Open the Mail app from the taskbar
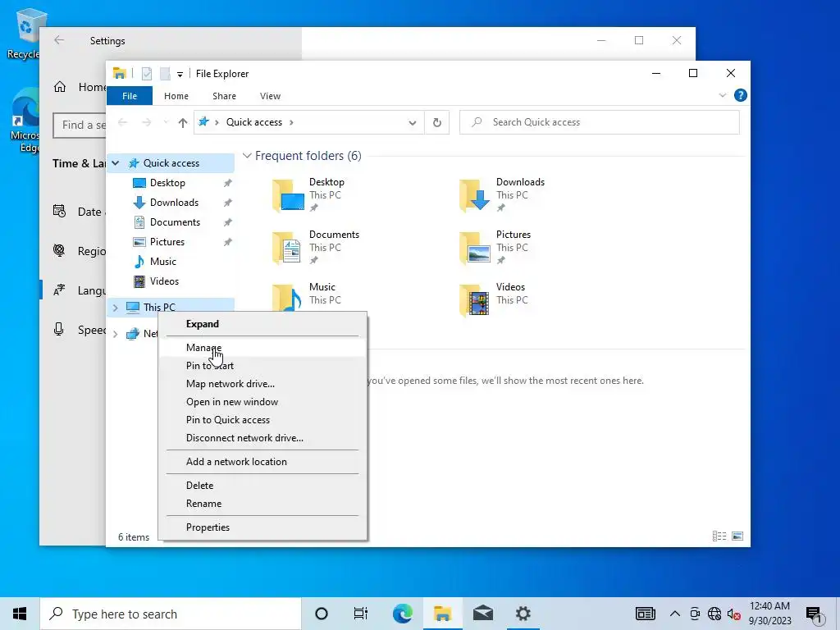Viewport: 840px width, 630px height. point(482,614)
